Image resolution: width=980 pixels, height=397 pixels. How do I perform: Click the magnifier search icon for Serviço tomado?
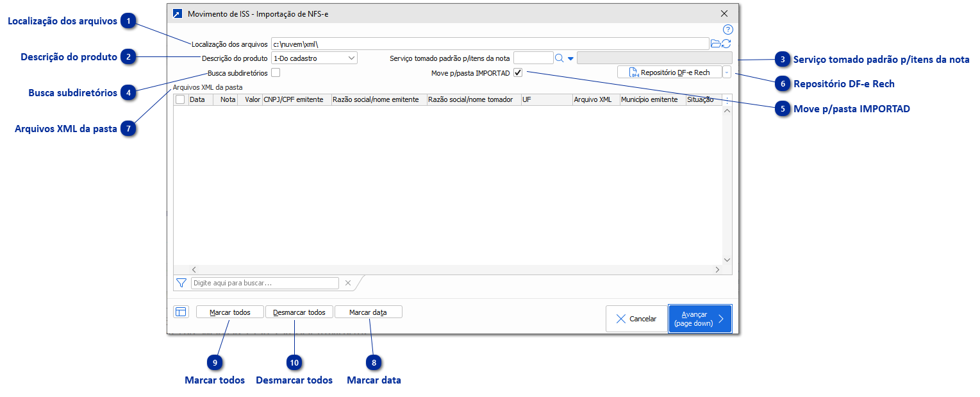tap(559, 58)
